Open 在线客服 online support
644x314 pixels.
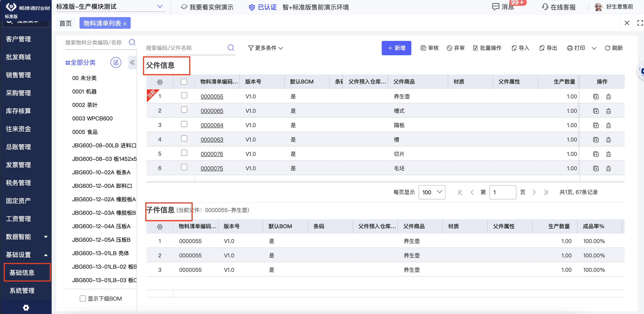(558, 7)
